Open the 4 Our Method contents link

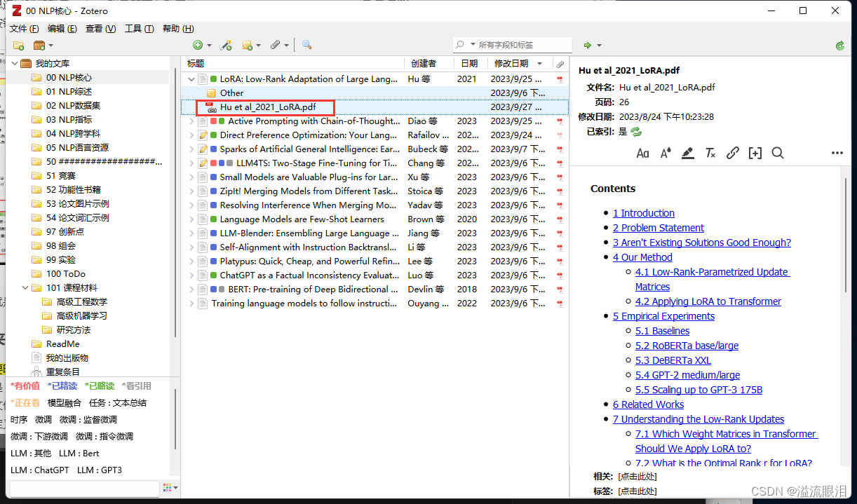642,257
